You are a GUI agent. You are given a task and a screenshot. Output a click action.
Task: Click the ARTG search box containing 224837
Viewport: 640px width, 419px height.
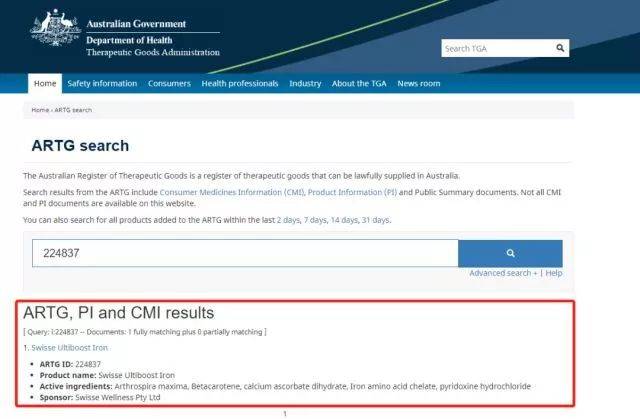(x=245, y=253)
